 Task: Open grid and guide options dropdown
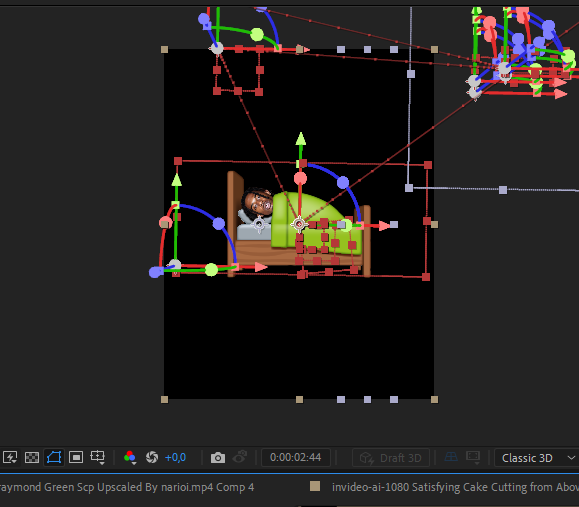(98, 458)
